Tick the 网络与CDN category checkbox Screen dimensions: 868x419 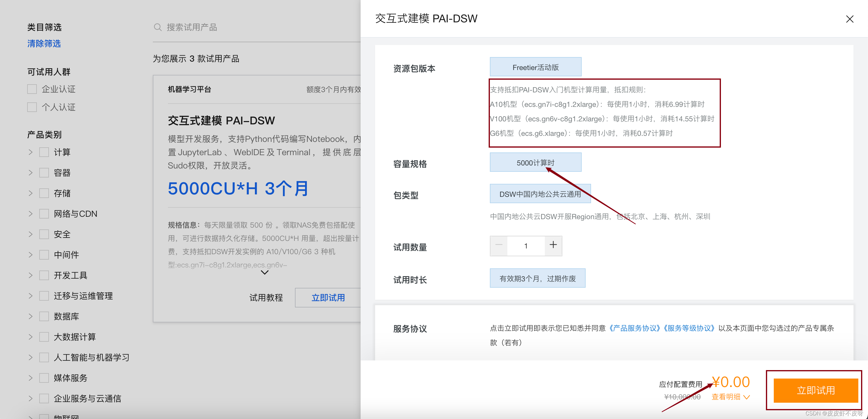coord(44,214)
